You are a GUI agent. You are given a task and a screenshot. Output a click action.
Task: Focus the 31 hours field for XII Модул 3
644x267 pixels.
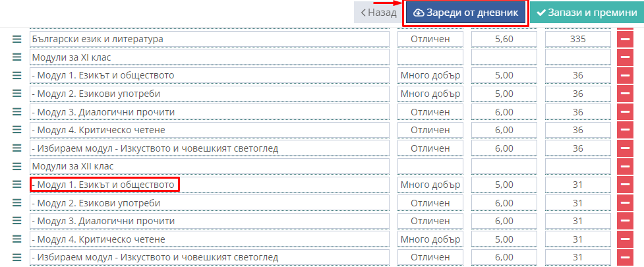[578, 221]
